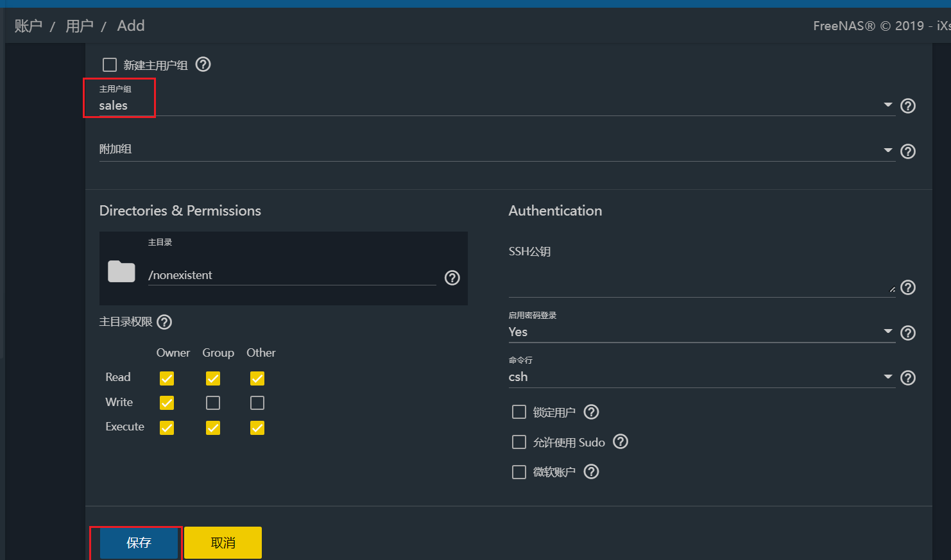Open help icon for 主用户组 field
The height and width of the screenshot is (560, 951).
pos(908,106)
